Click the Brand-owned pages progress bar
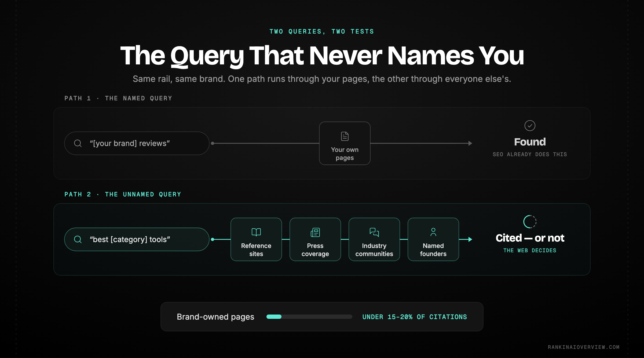 309,317
